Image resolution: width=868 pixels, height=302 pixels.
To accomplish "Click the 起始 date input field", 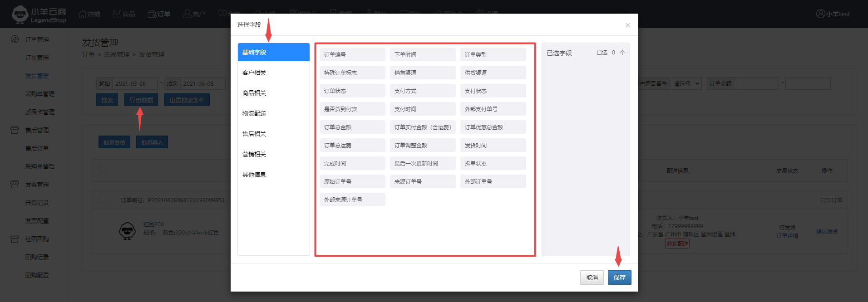I will tap(134, 83).
